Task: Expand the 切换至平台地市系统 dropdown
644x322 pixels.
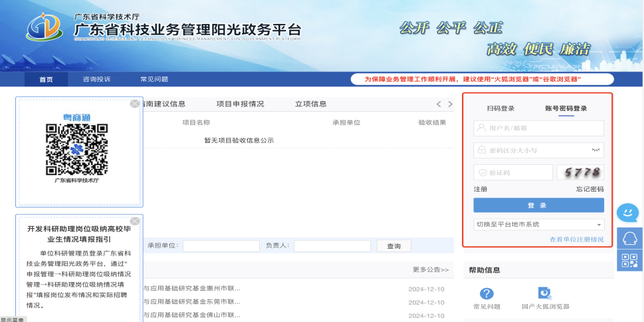Action: [538, 225]
